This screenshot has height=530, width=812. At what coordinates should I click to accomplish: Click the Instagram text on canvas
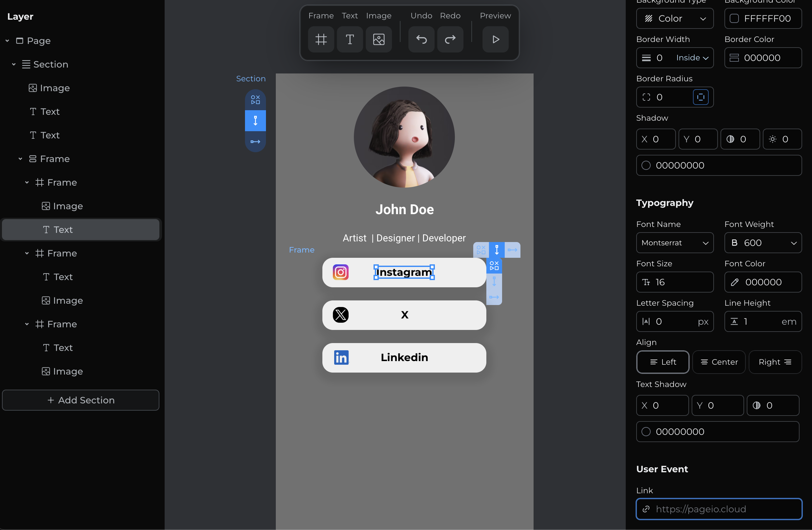(x=404, y=272)
